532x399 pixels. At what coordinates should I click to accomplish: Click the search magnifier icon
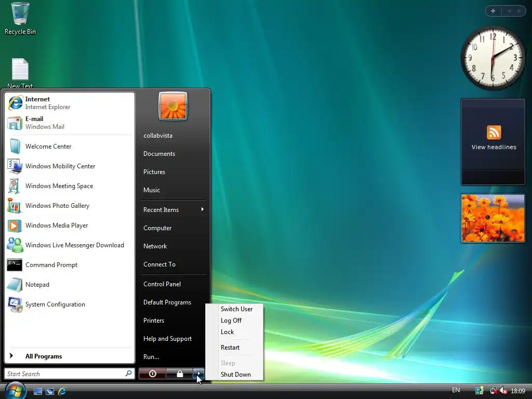(129, 374)
